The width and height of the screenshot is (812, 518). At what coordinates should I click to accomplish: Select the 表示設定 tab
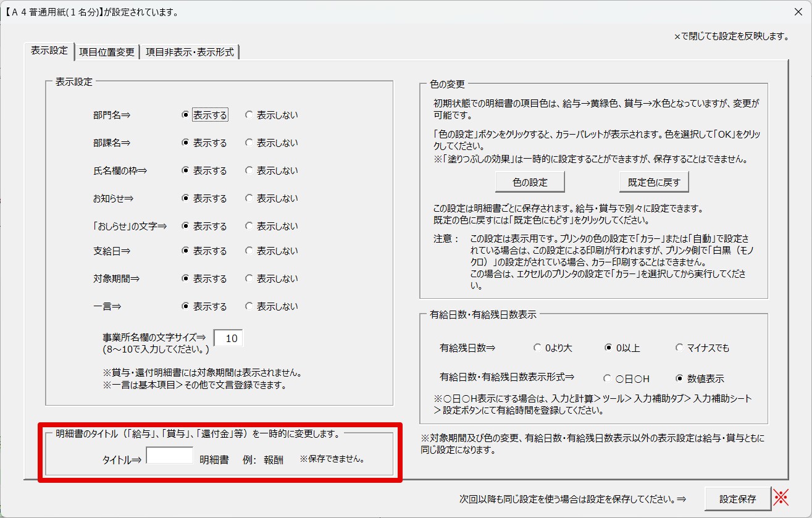point(49,51)
